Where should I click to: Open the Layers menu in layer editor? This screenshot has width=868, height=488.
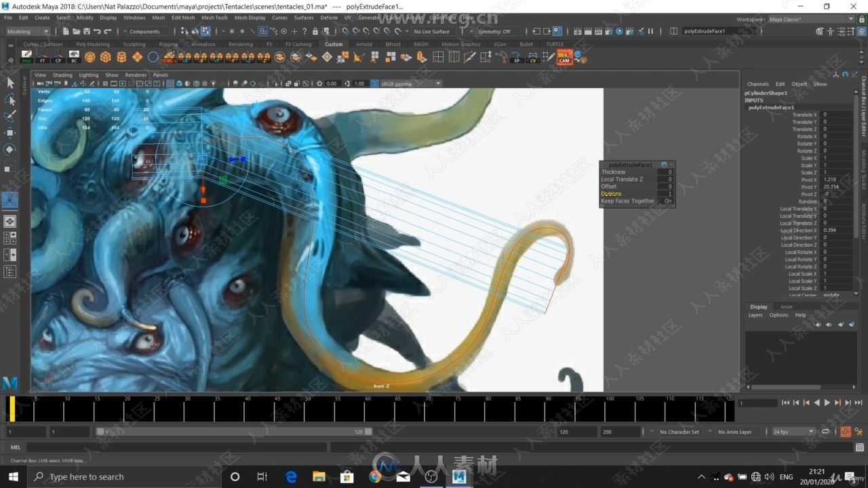(x=755, y=315)
